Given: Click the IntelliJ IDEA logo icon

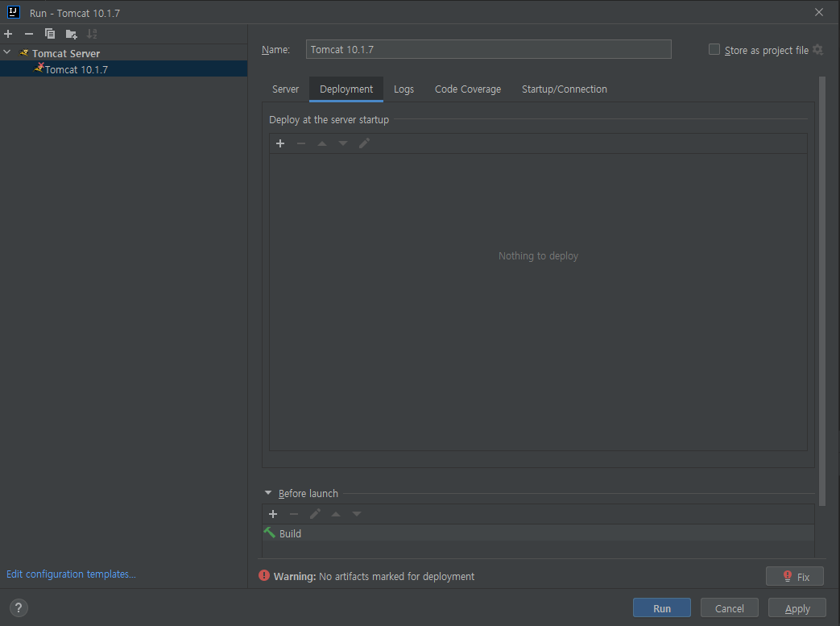Looking at the screenshot, I should (14, 12).
